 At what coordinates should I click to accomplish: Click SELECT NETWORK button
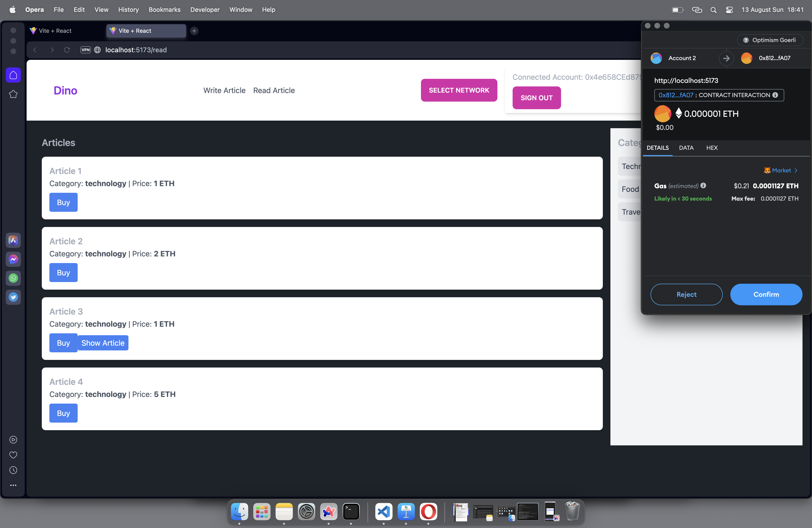pos(459,90)
